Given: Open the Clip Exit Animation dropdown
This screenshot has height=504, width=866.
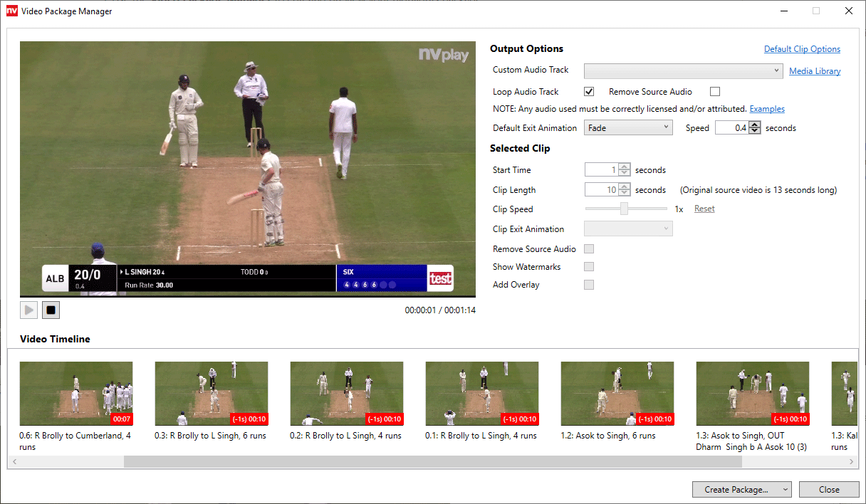Looking at the screenshot, I should point(628,229).
